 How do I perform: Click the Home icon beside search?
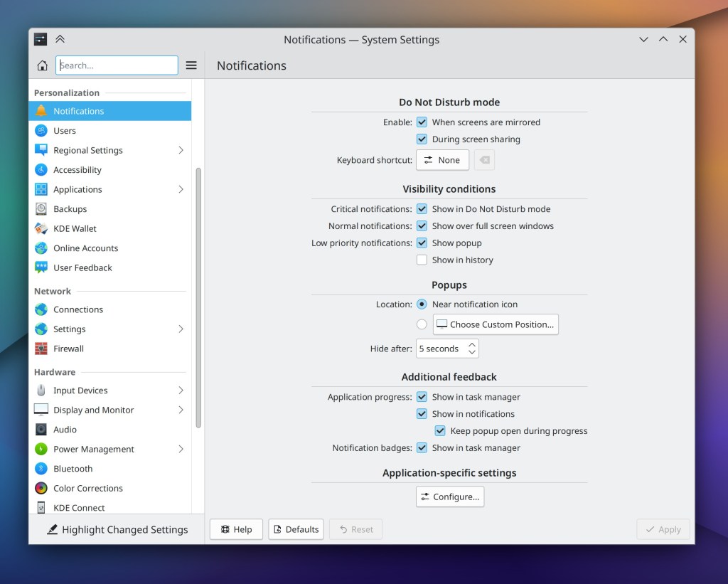[42, 65]
